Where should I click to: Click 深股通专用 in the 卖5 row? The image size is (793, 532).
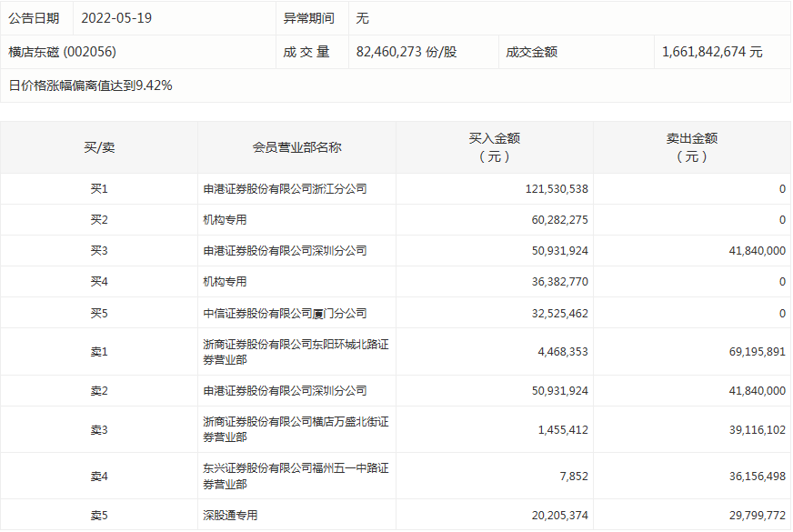coord(230,516)
